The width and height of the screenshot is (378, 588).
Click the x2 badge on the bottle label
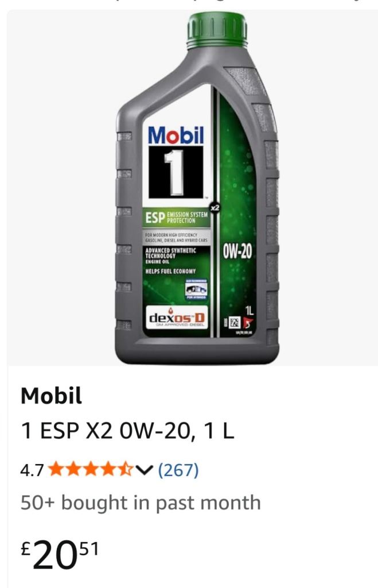[215, 208]
